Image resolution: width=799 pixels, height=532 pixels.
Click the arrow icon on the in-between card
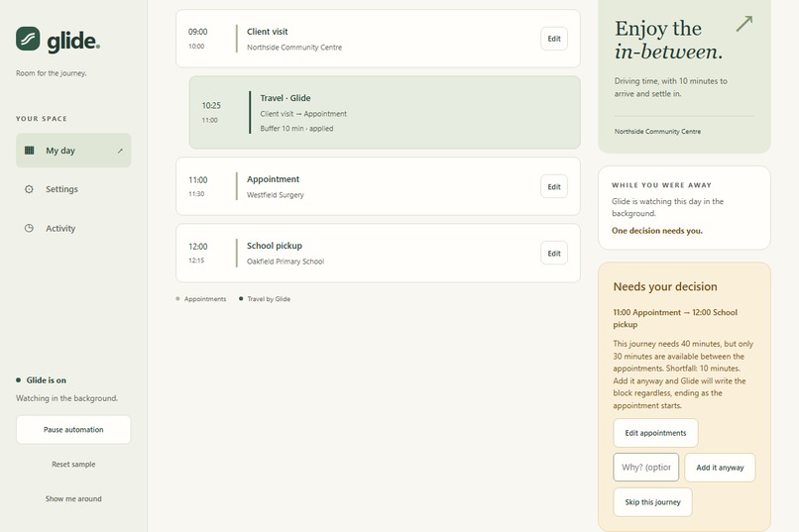point(744,24)
